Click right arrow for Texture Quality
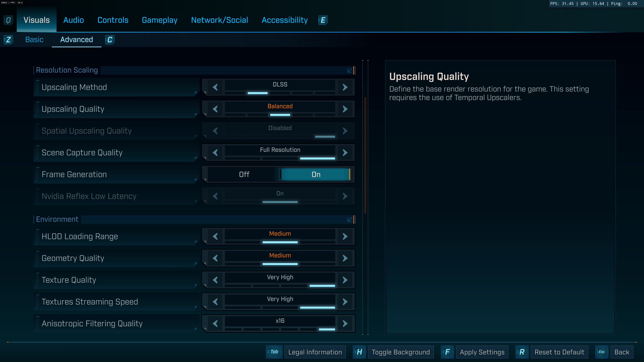 (345, 280)
